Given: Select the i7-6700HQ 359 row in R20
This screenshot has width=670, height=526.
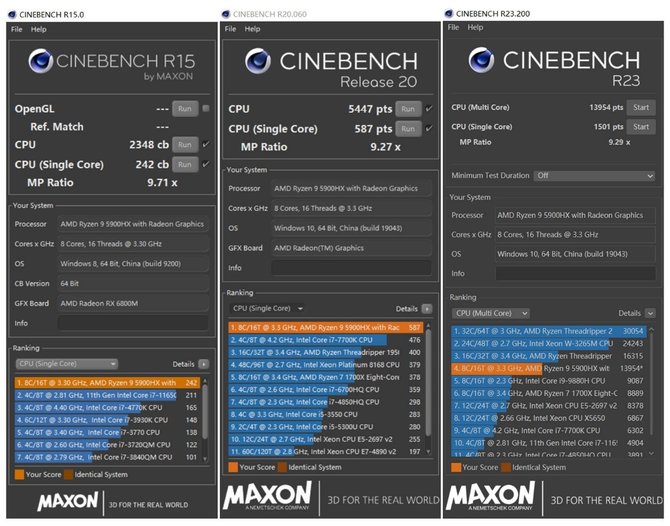Looking at the screenshot, I should click(326, 390).
